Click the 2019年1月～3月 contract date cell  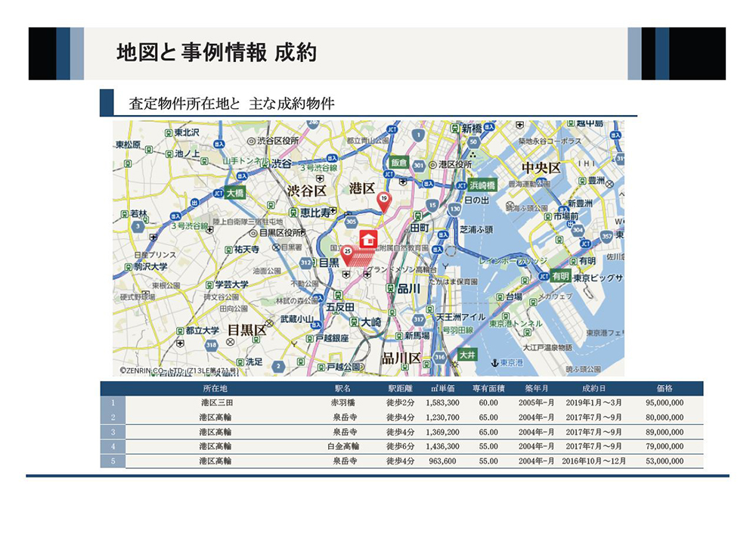point(593,403)
